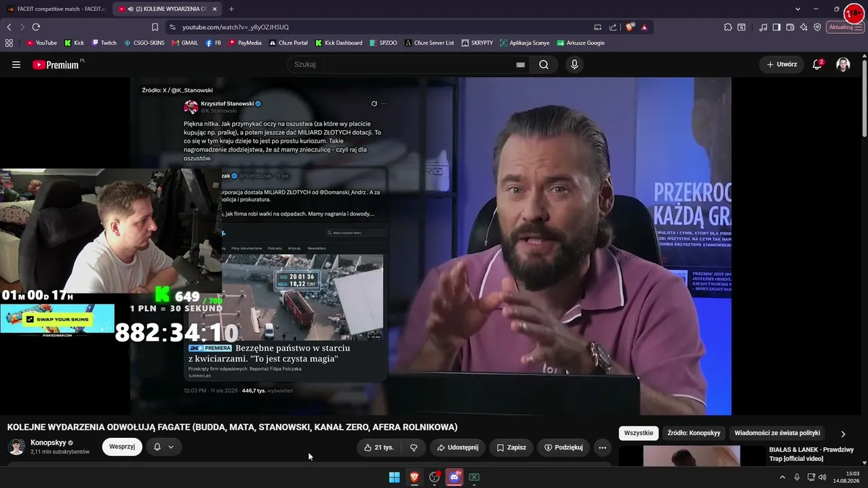Open Konopskyy channel avatar

point(17,447)
